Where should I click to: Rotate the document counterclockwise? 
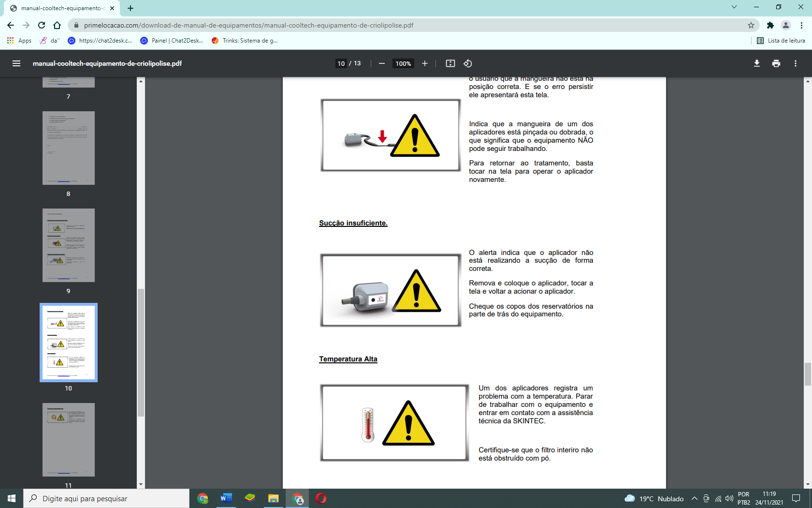(x=468, y=63)
